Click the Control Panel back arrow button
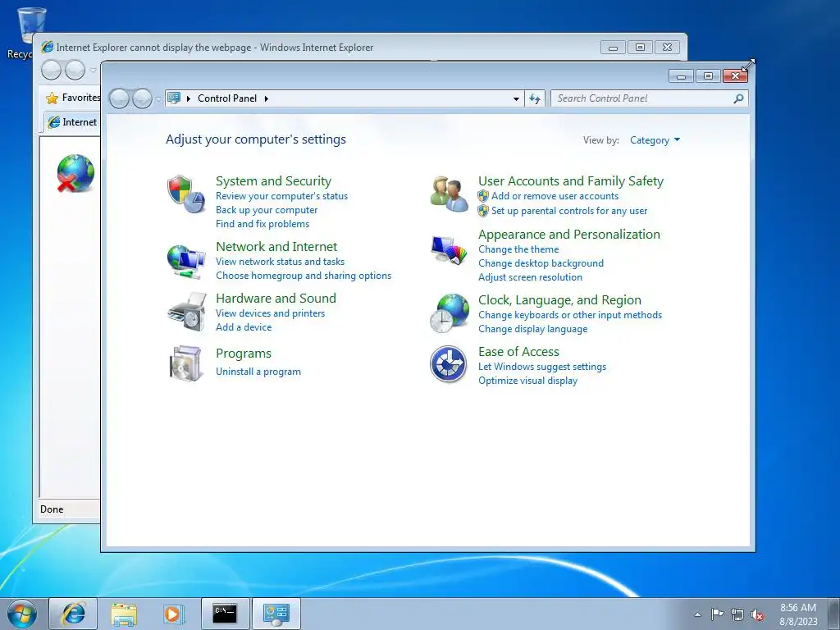Image resolution: width=840 pixels, height=630 pixels. point(119,98)
